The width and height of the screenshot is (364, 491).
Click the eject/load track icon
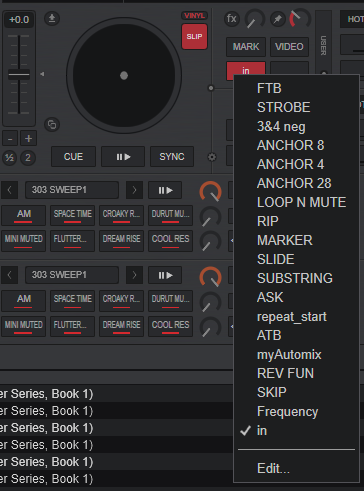(52, 18)
